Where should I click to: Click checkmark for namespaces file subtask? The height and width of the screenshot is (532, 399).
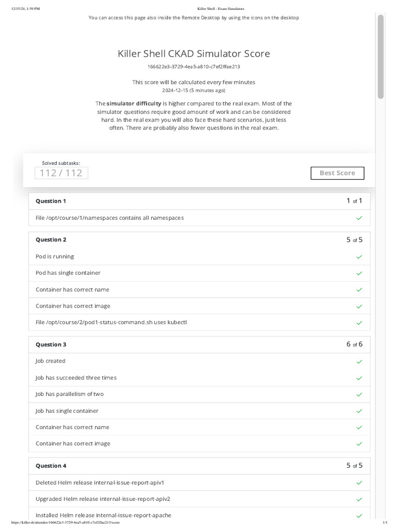pos(359,218)
